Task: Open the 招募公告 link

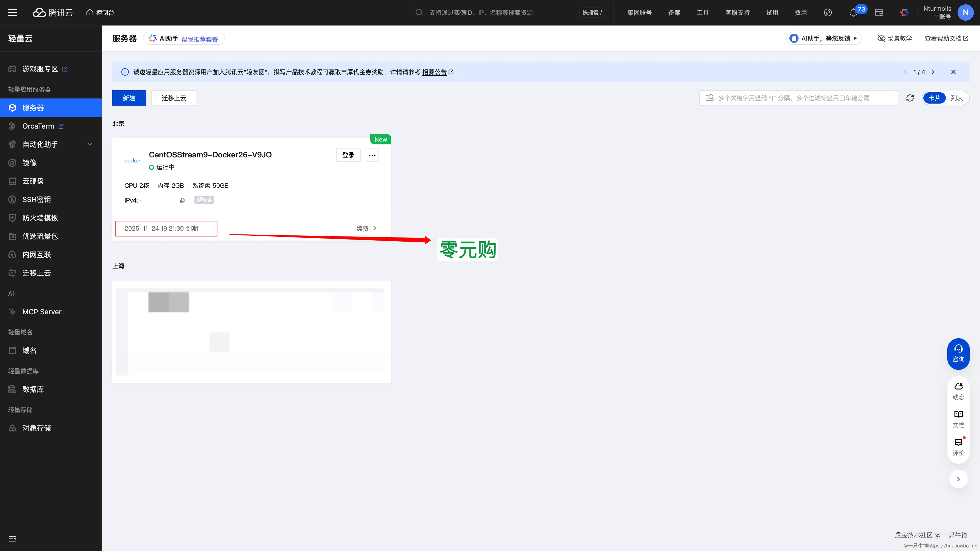Action: click(x=434, y=72)
